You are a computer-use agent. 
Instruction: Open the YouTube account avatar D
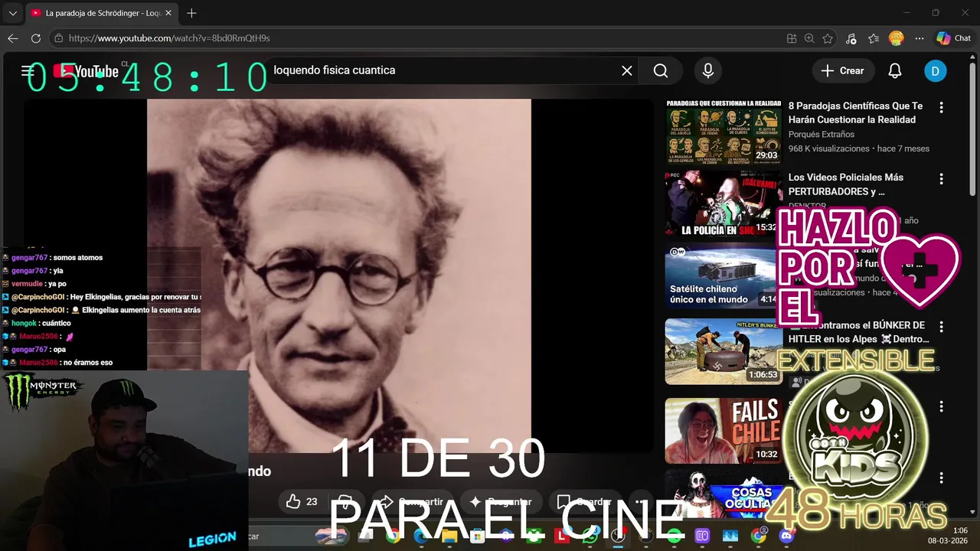[935, 71]
